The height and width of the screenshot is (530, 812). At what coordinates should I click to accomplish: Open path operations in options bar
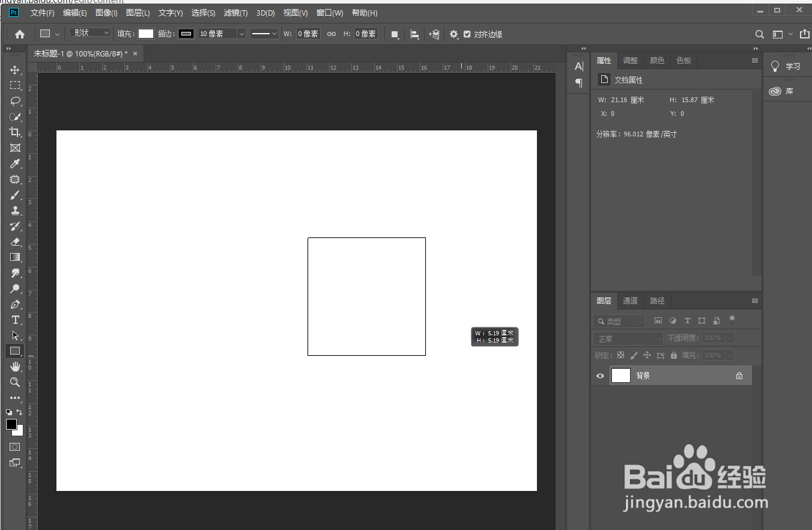coord(395,34)
